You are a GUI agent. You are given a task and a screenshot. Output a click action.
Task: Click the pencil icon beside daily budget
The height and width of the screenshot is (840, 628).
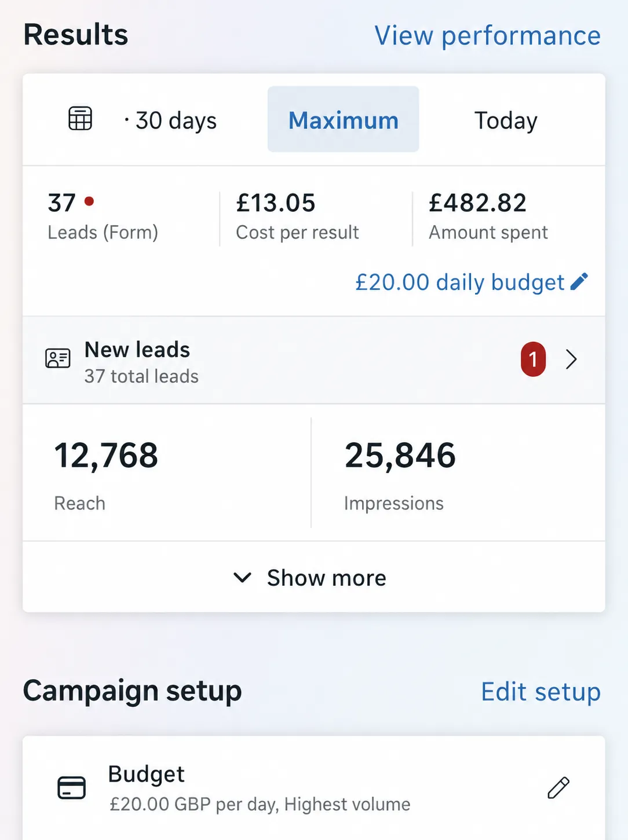(x=579, y=281)
